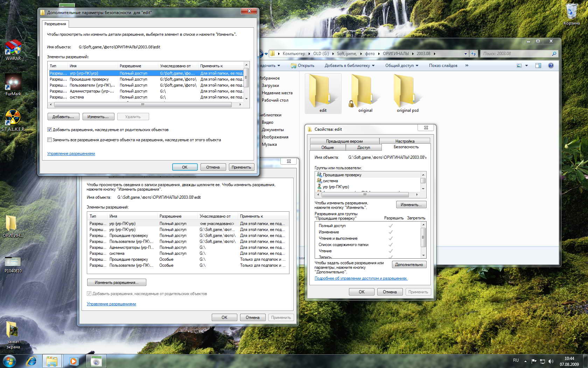
Task: Expand the address bar history dropdown arrow
Action: coord(465,54)
